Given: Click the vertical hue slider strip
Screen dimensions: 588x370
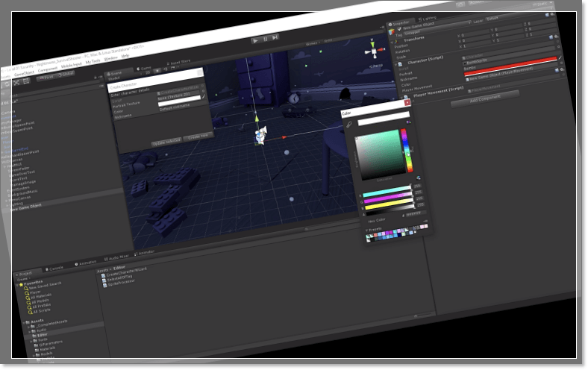Looking at the screenshot, I should (407, 151).
